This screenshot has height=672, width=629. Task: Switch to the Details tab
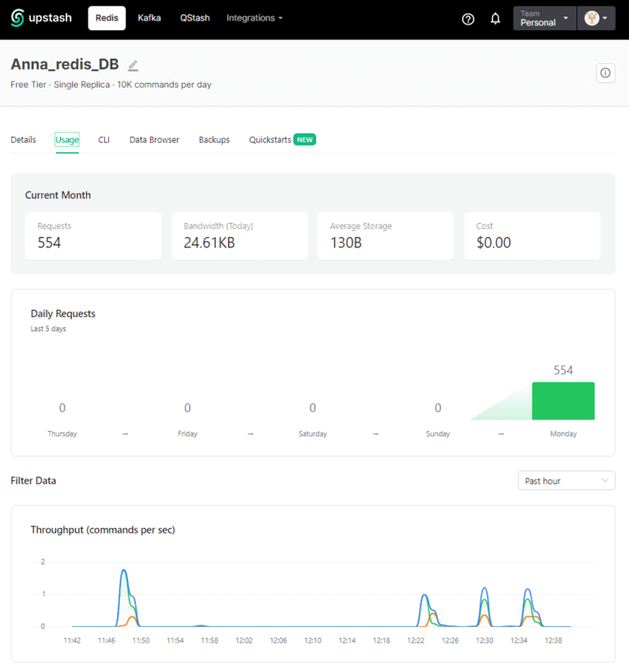pyautogui.click(x=23, y=140)
